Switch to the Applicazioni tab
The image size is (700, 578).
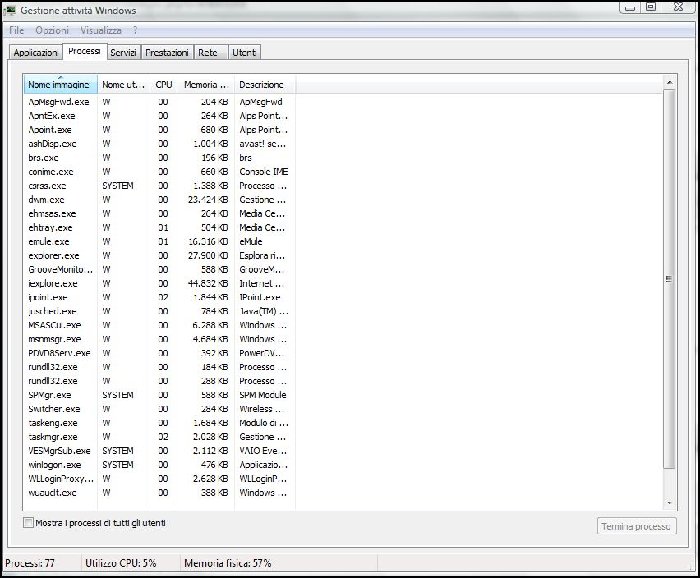[36, 53]
